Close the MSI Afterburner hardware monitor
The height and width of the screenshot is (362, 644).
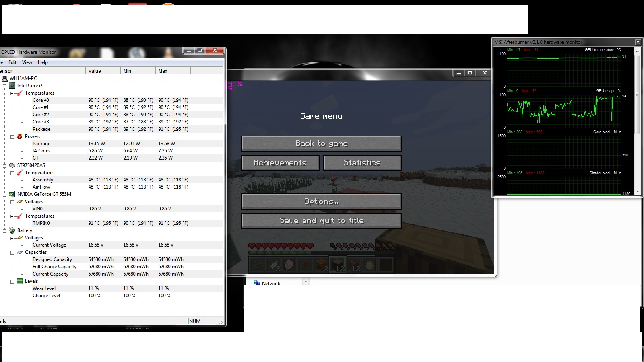coord(638,42)
